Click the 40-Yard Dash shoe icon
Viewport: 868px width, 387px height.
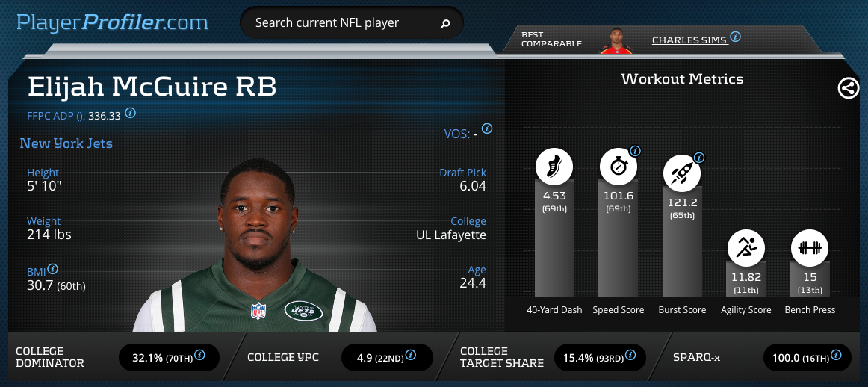click(x=554, y=166)
